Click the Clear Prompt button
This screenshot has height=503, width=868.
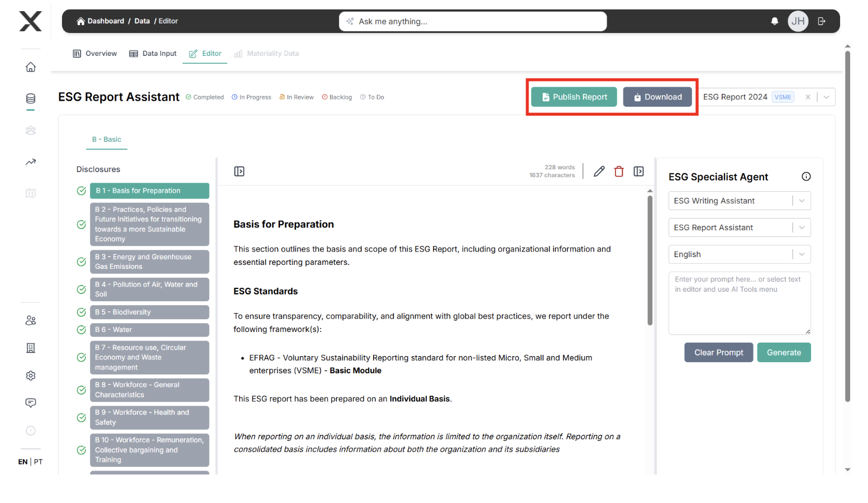point(719,353)
